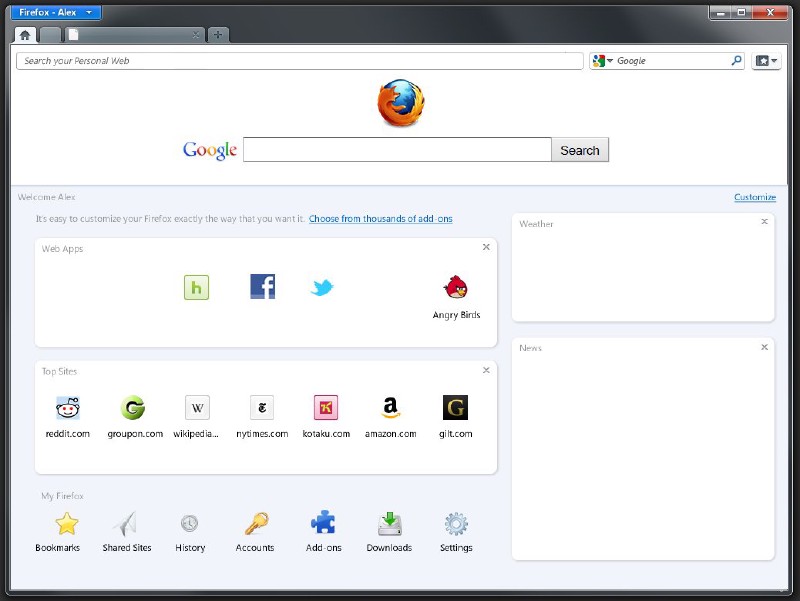Focus the Search your Personal Web field
Image resolution: width=800 pixels, height=601 pixels.
[x=300, y=61]
